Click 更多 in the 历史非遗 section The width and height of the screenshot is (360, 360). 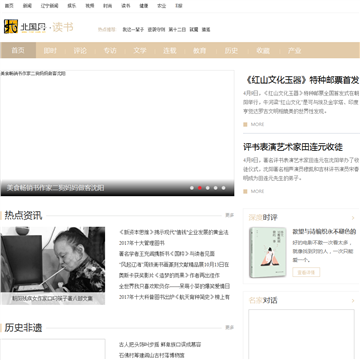tap(230, 328)
